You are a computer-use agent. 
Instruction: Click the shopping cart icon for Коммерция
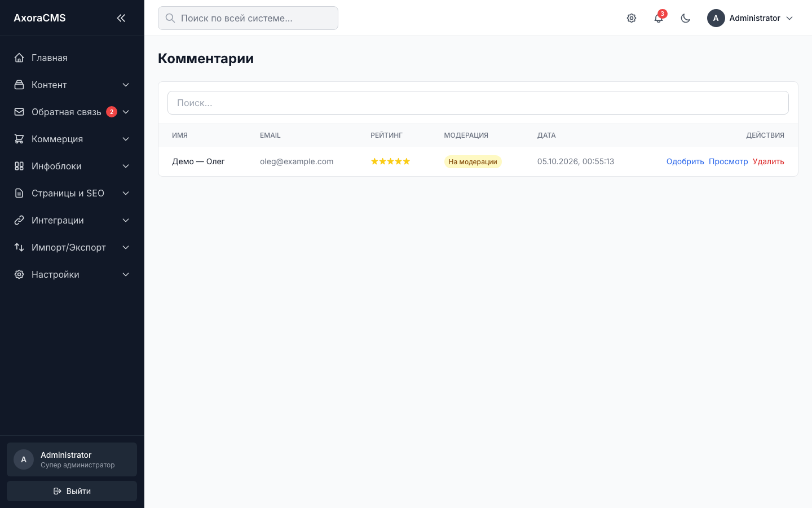(x=19, y=139)
